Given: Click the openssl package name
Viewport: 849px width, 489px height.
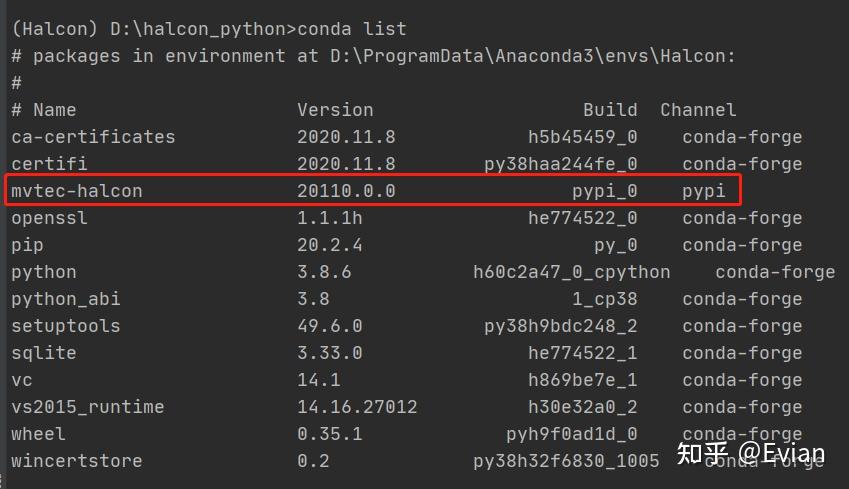Looking at the screenshot, I should pyautogui.click(x=50, y=217).
